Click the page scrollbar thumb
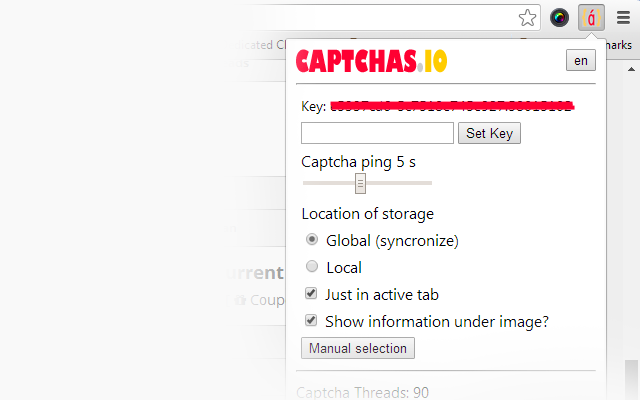Image resolution: width=640 pixels, height=400 pixels. click(631, 380)
